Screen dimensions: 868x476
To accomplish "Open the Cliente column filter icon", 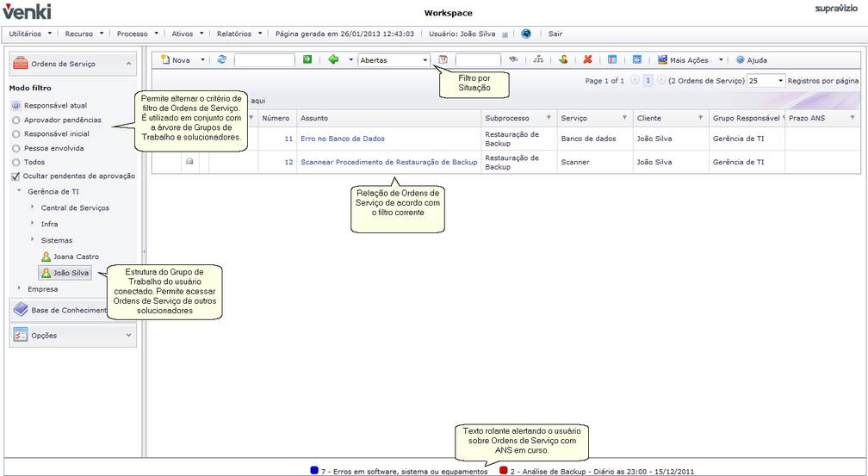I will [700, 118].
